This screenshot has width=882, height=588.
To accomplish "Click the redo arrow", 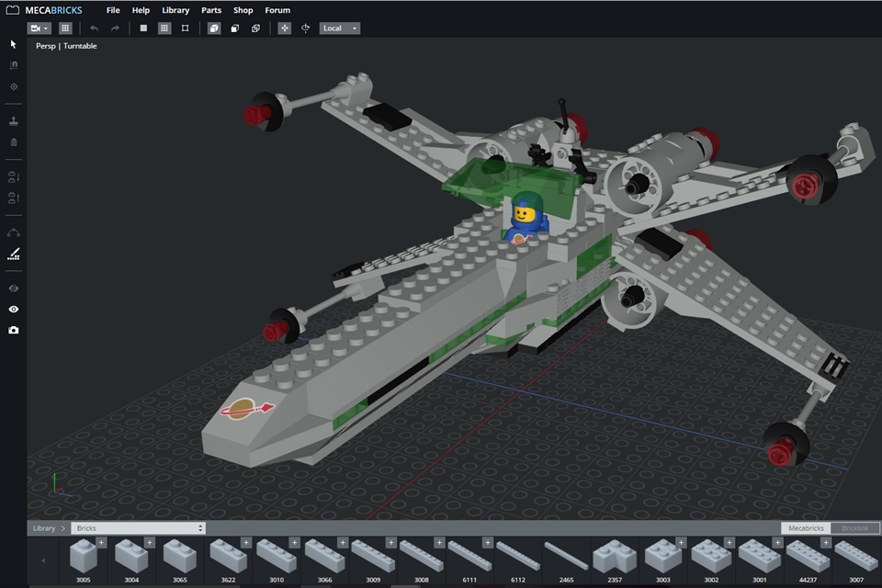I will tap(115, 28).
